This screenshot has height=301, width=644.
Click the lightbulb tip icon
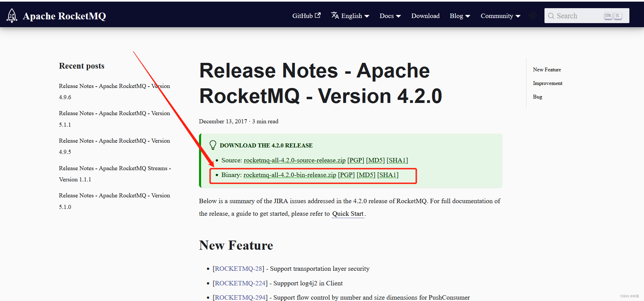click(x=213, y=145)
